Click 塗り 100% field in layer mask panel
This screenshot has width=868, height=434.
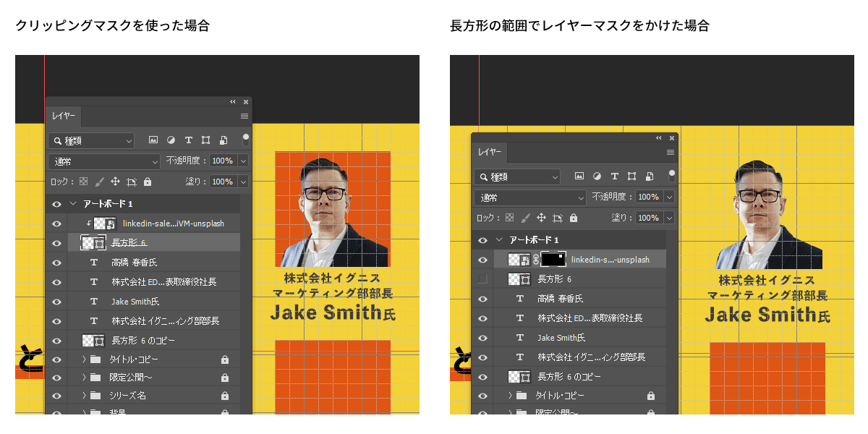[x=648, y=218]
